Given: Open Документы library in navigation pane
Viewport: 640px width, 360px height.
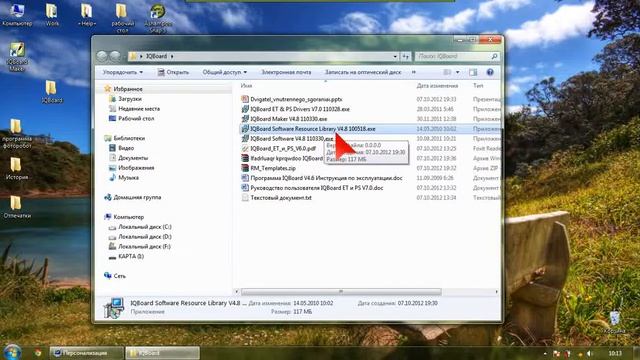Looking at the screenshot, I should pyautogui.click(x=133, y=158).
